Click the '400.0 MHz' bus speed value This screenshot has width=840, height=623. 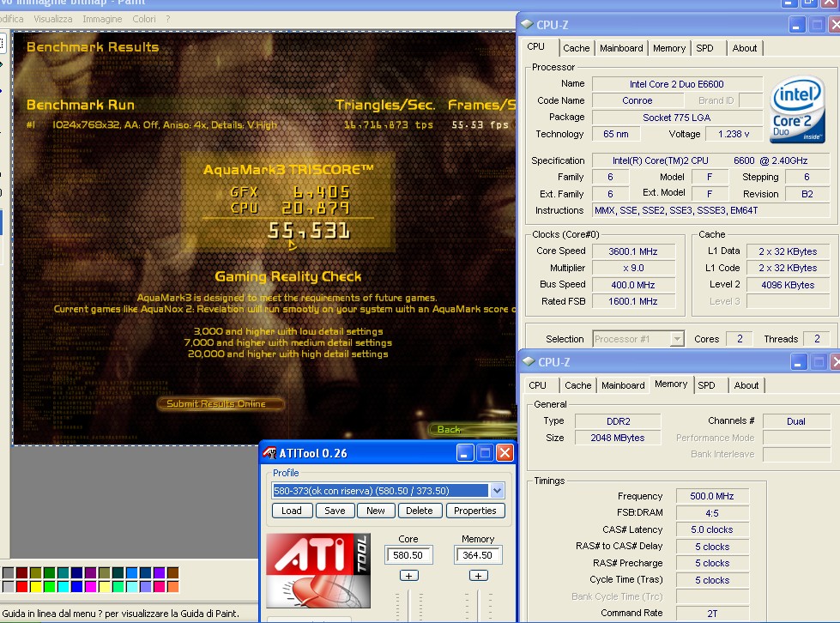point(632,285)
